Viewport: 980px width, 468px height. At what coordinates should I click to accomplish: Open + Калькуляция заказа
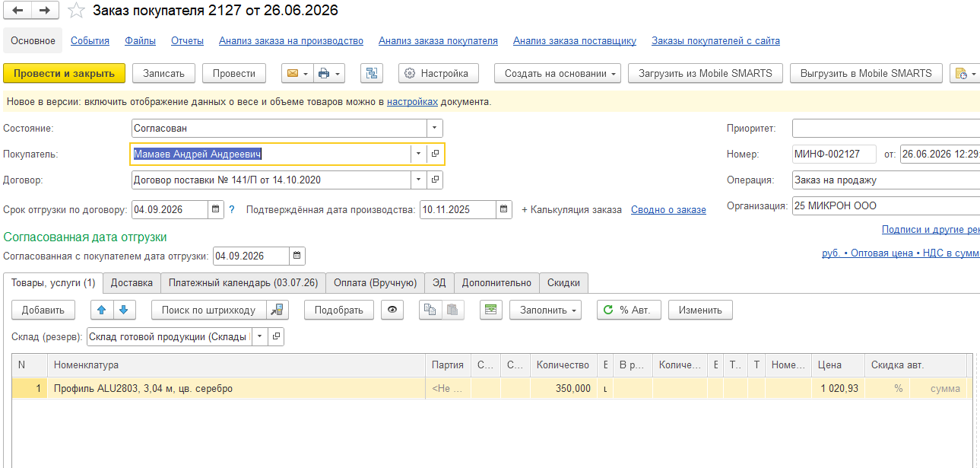coord(572,209)
